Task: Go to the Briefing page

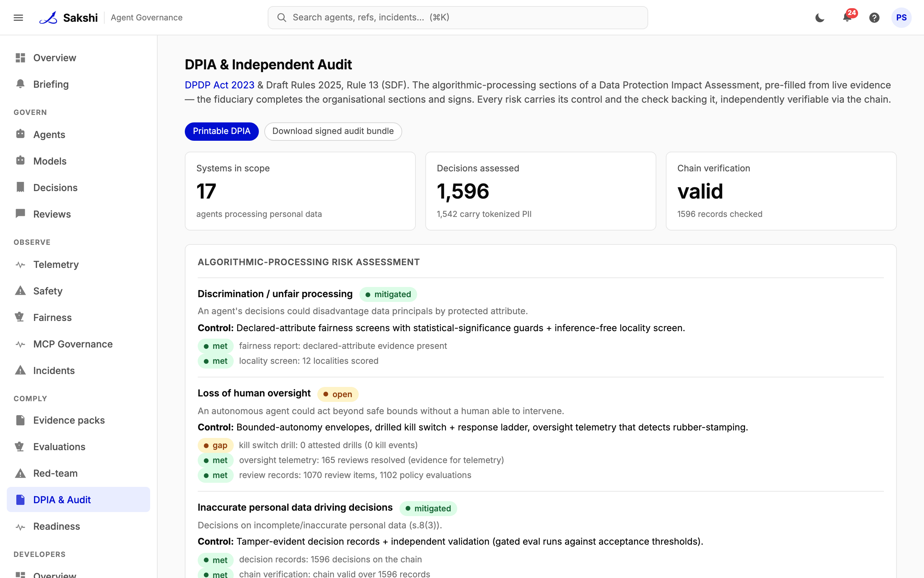Action: 78,84
